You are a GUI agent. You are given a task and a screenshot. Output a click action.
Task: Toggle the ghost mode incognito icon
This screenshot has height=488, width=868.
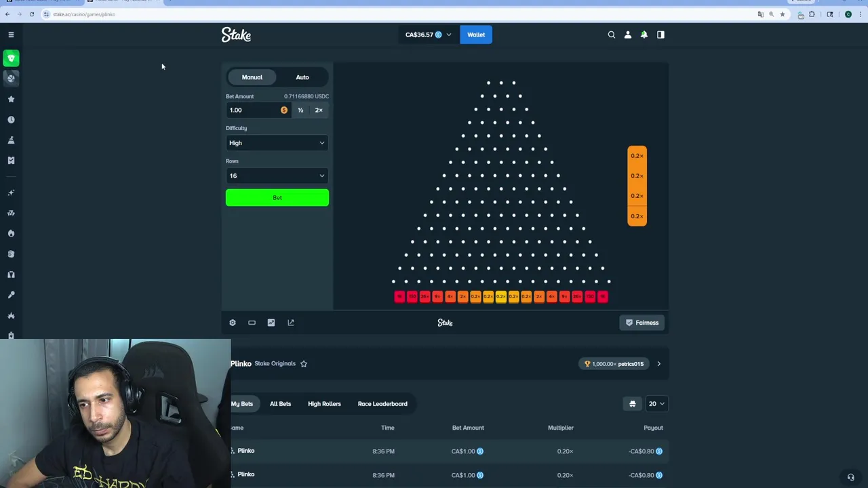633,404
